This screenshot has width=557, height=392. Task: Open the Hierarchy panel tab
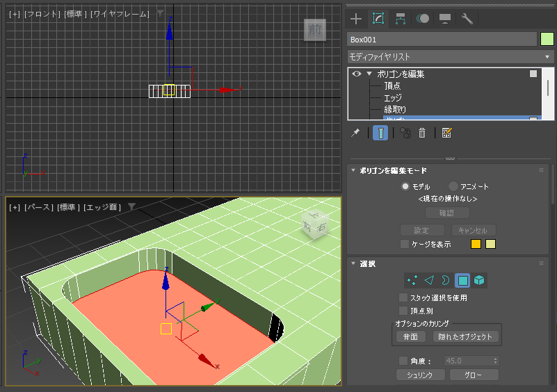pyautogui.click(x=401, y=19)
